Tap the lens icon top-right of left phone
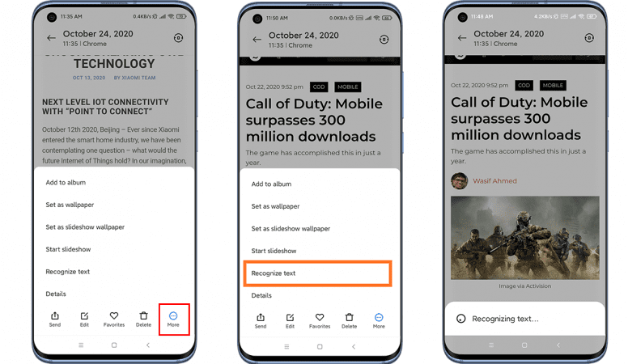Screen dimensions: 628x364 178,38
